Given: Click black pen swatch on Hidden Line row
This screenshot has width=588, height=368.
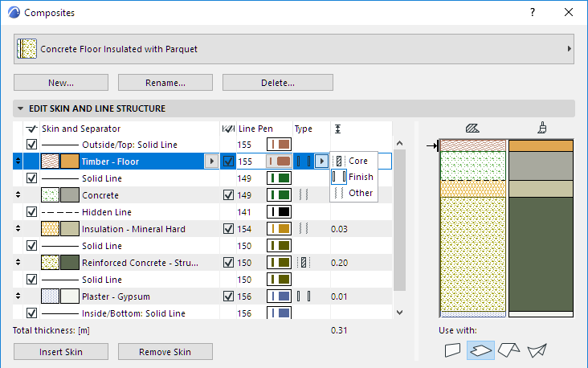Looking at the screenshot, I should [279, 212].
